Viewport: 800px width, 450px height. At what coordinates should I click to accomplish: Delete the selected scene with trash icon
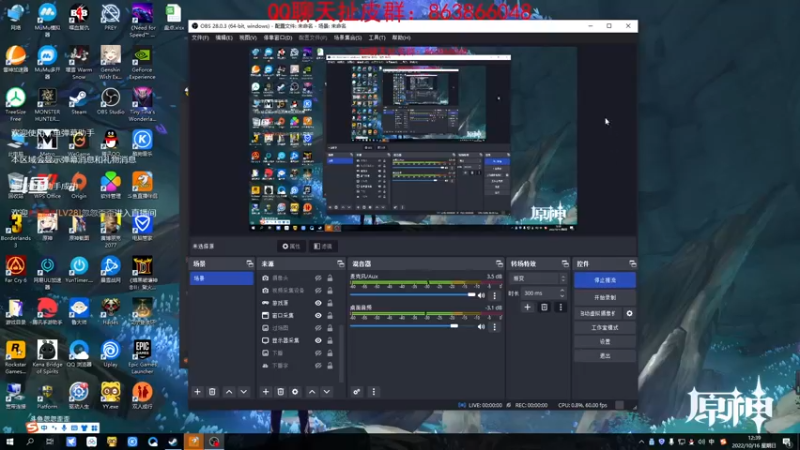pos(212,392)
